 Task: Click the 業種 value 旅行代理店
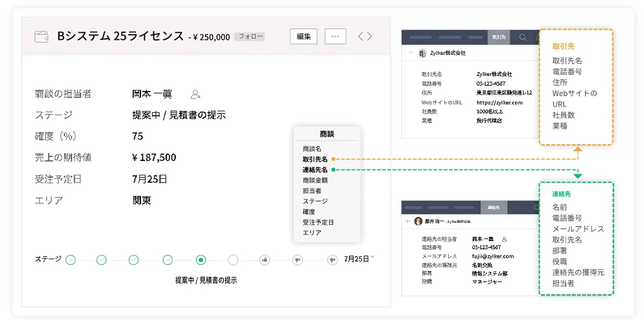point(489,121)
